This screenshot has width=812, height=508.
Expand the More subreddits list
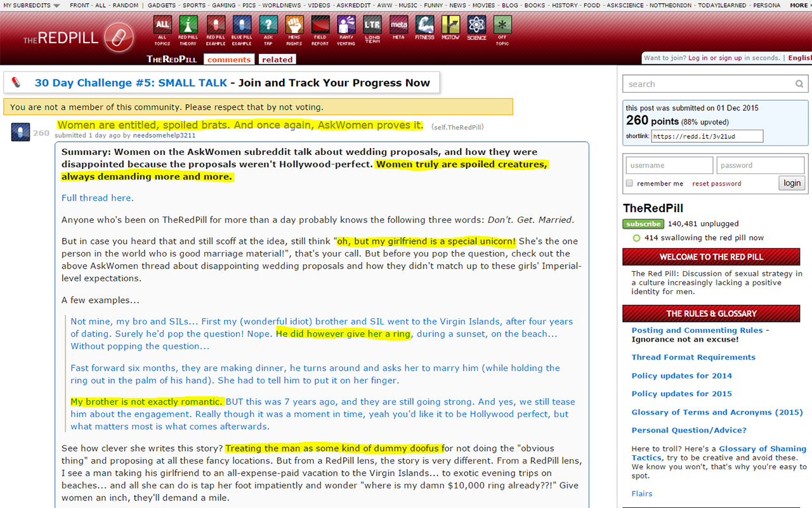(x=800, y=5)
